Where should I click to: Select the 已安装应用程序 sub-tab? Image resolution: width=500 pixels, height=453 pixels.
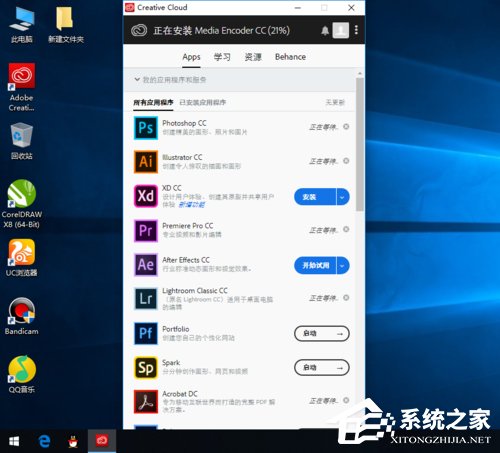click(203, 103)
